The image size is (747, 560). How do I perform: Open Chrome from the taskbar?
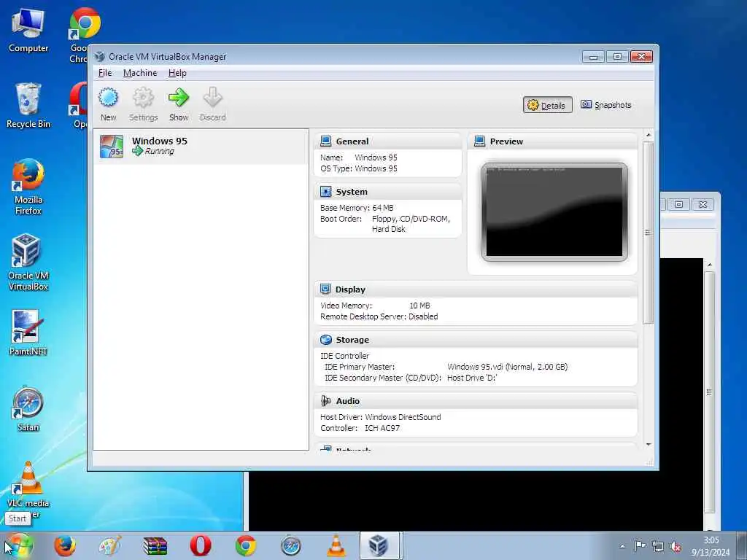pos(245,545)
